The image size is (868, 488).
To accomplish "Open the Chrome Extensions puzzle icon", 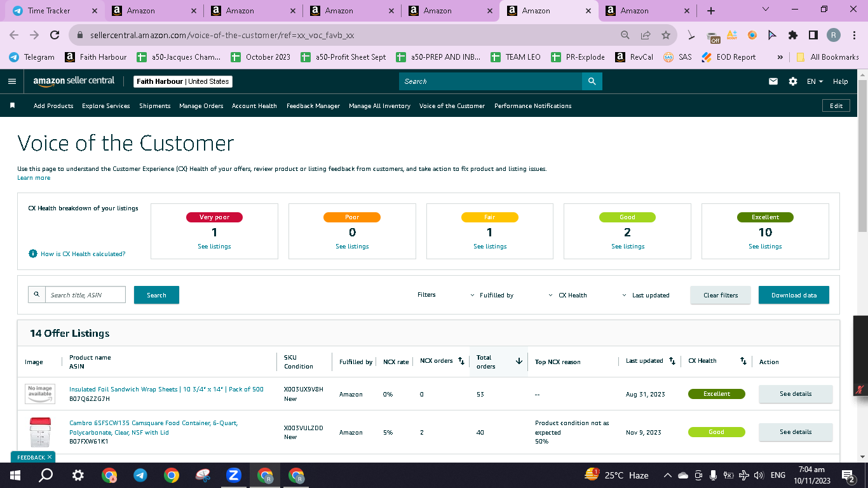I will tap(792, 36).
